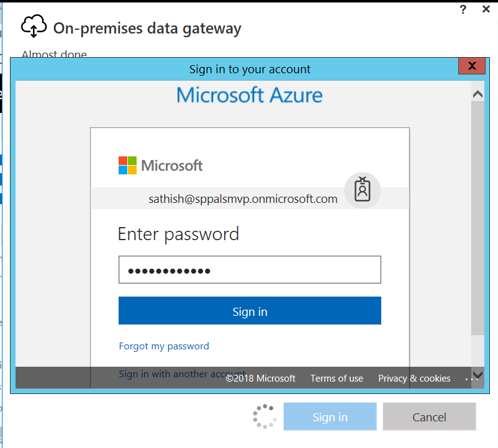The image size is (498, 448).
Task: Open the Privacy & cookies link
Action: coord(414,379)
